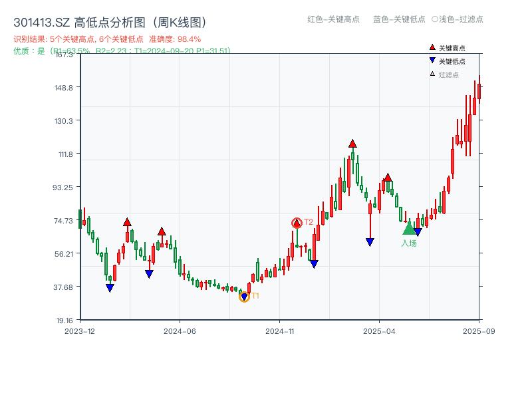Viewport: 532px width, 399px height.
Task: Toggle the 过滤点 legend entry
Action: coord(444,74)
